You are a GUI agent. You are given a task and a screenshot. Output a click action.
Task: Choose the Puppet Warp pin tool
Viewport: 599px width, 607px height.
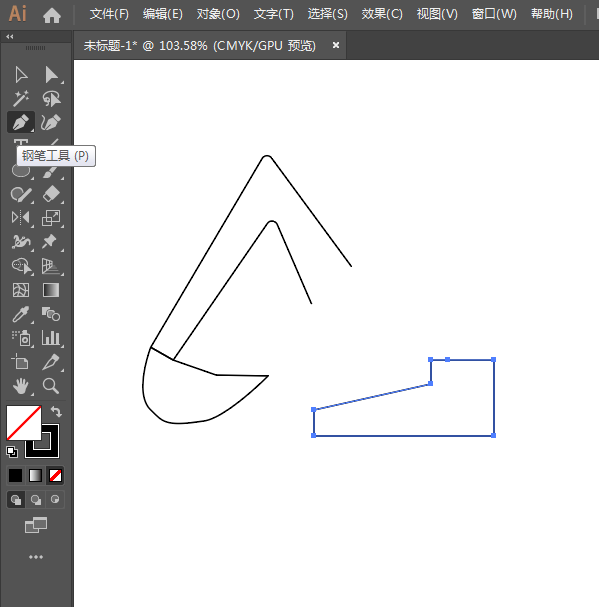point(50,242)
